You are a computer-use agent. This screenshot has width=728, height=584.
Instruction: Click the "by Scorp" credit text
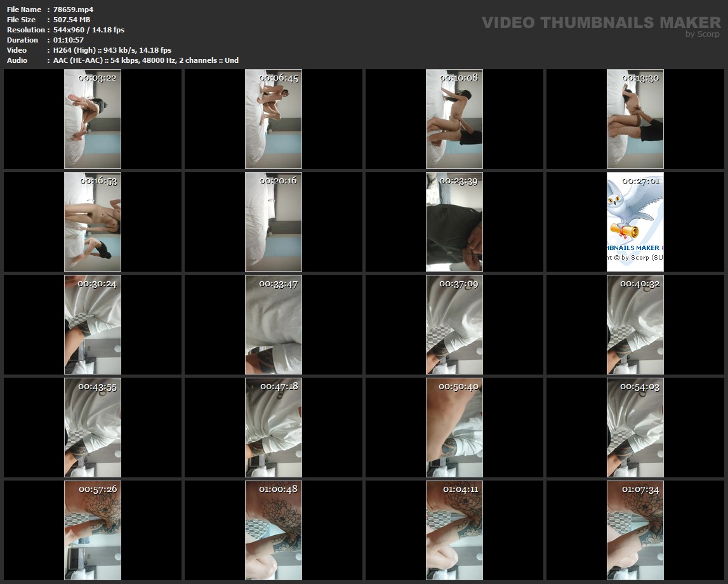click(x=702, y=34)
